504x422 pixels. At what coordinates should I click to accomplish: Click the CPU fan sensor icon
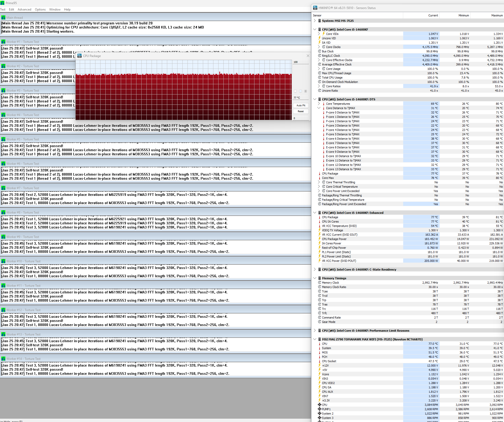[320, 405]
